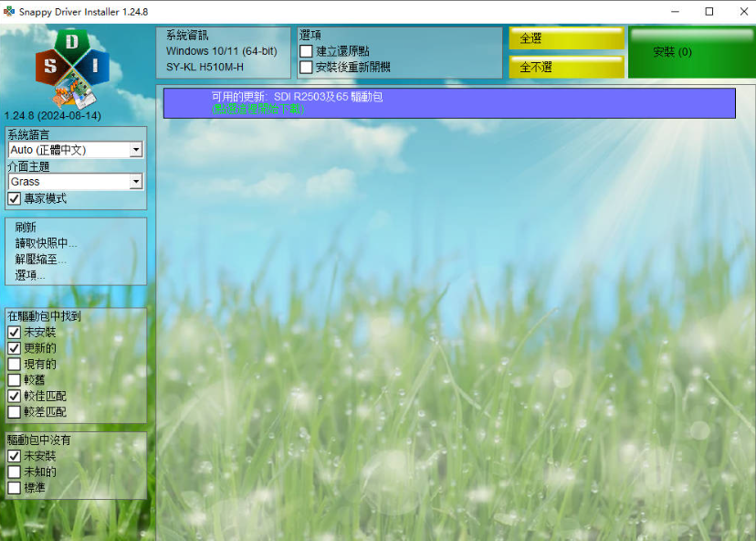The width and height of the screenshot is (756, 541).
Task: Enable the 安裝後重新開機 checkbox
Action: click(307, 67)
